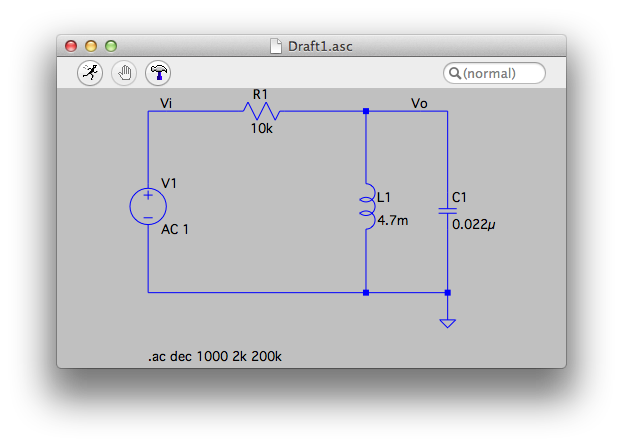Select the C1 capacitor symbol
623x447 pixels.
(447, 211)
